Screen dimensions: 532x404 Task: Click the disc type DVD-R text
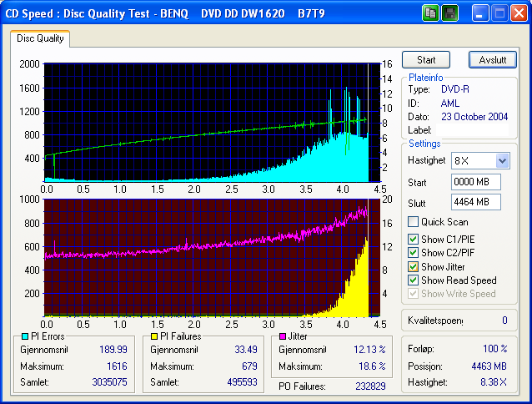[455, 89]
